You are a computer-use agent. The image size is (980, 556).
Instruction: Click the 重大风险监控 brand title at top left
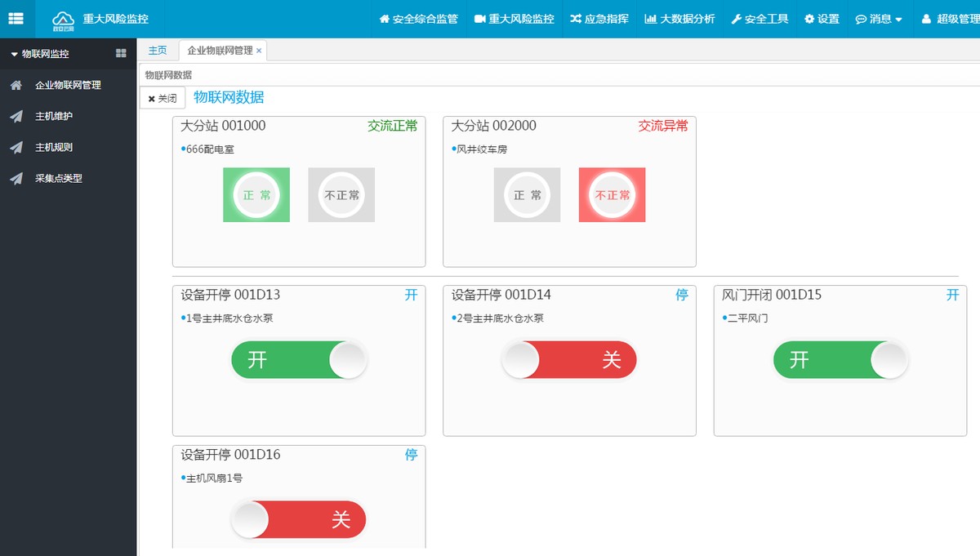(x=115, y=19)
